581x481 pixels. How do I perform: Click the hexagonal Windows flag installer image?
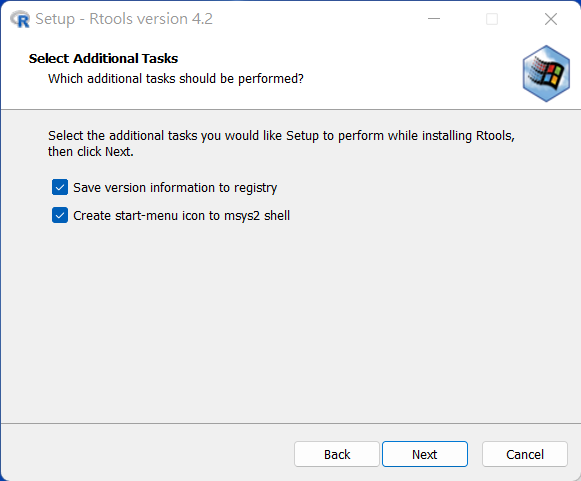coord(546,73)
